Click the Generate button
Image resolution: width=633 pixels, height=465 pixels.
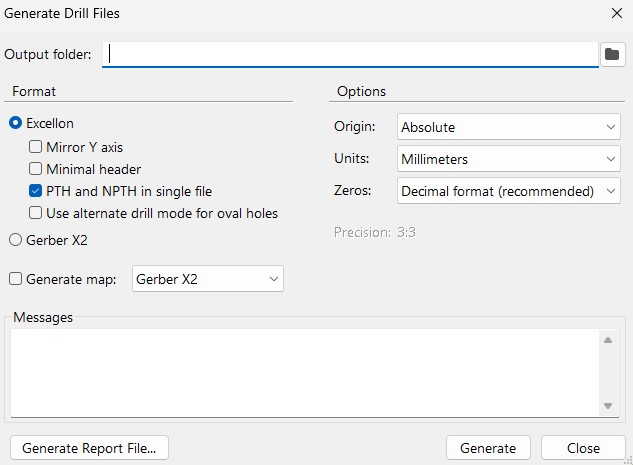tap(488, 448)
